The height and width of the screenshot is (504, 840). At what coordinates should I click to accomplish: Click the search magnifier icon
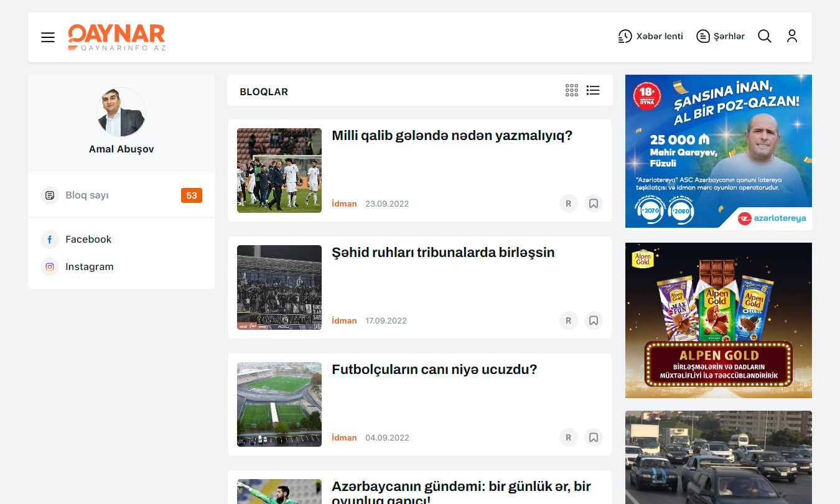pyautogui.click(x=764, y=36)
